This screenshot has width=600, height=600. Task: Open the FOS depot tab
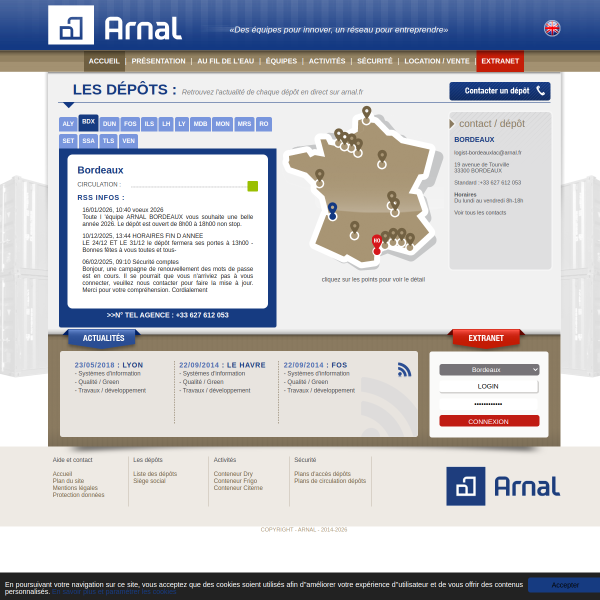click(130, 124)
